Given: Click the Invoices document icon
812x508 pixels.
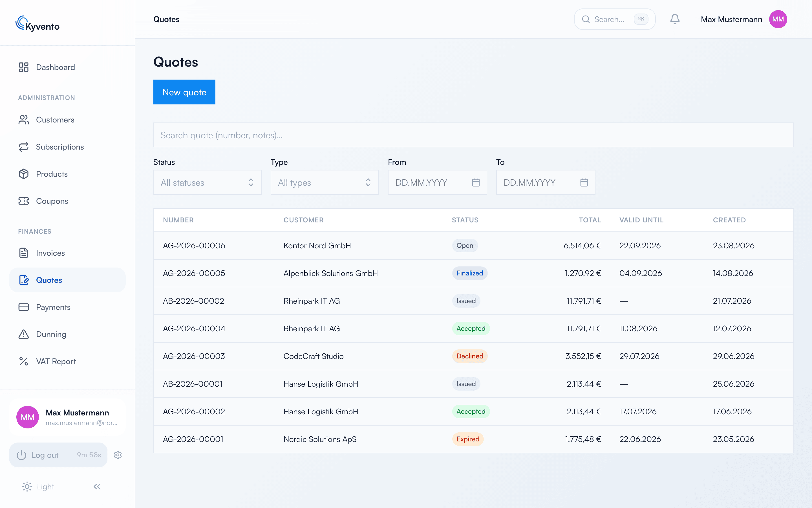Looking at the screenshot, I should click(x=23, y=253).
